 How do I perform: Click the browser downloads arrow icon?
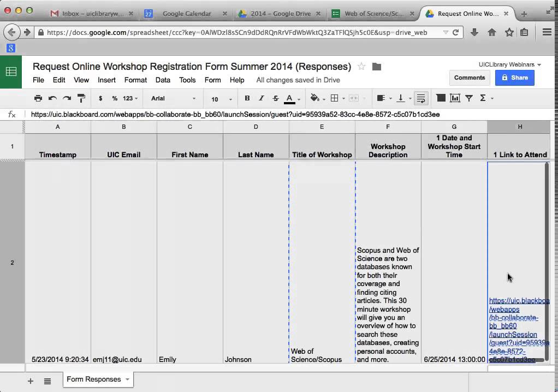(x=474, y=32)
